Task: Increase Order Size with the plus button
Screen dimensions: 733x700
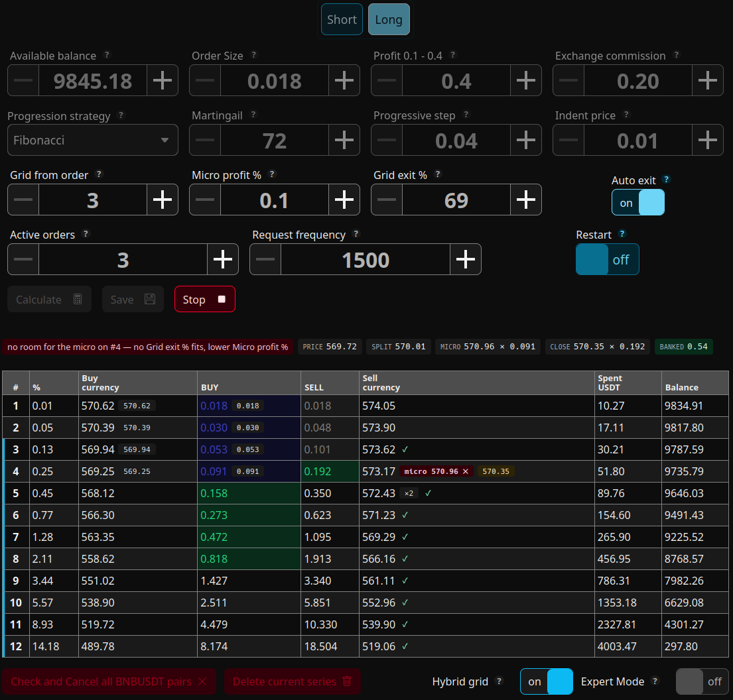Action: [344, 80]
